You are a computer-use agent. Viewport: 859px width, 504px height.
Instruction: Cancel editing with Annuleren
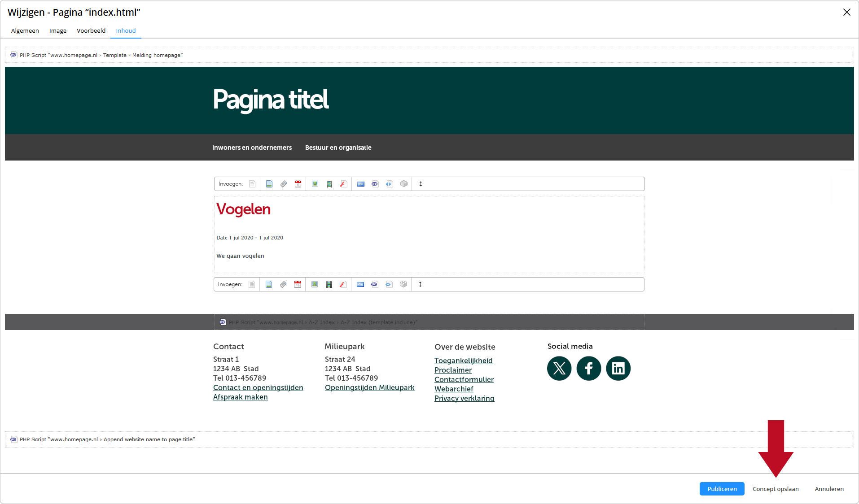[829, 489]
